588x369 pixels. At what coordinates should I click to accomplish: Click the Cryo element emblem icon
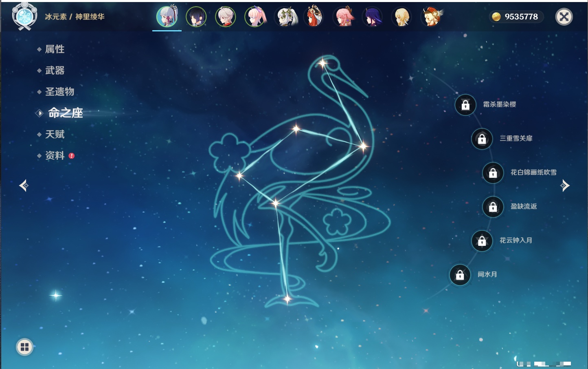(24, 16)
